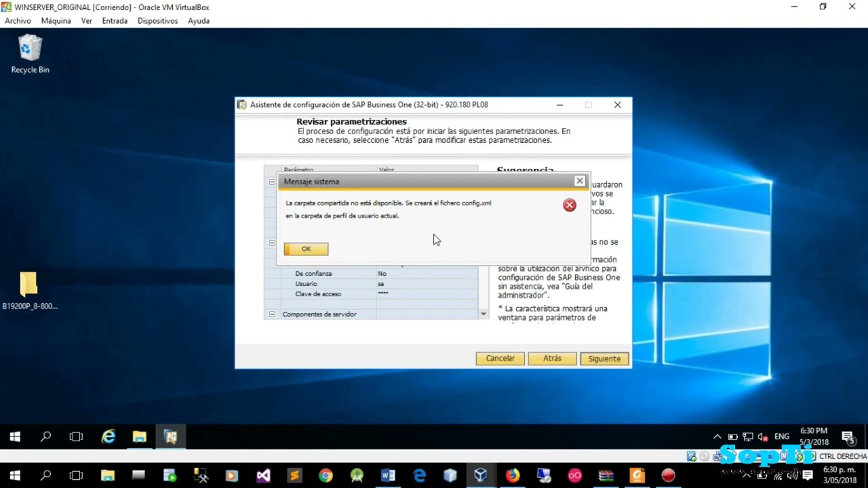Viewport: 868px width, 488px height.
Task: Open the Máquina menu
Action: [x=56, y=21]
